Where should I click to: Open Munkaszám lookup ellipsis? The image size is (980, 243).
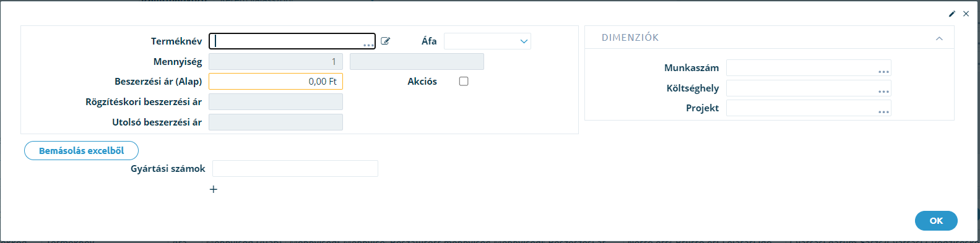[883, 72]
